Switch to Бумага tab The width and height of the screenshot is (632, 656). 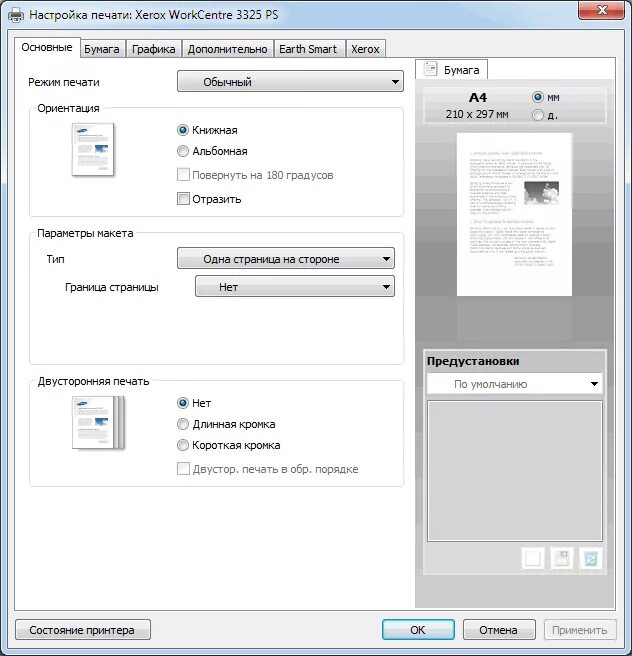tap(102, 49)
